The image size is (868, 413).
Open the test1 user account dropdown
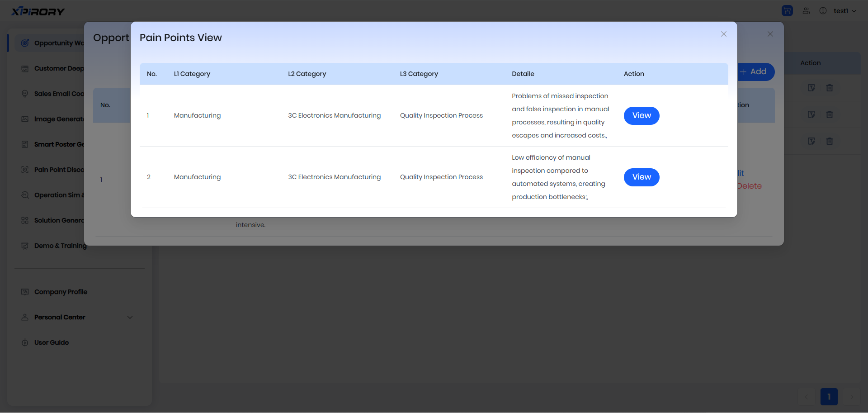coord(844,11)
